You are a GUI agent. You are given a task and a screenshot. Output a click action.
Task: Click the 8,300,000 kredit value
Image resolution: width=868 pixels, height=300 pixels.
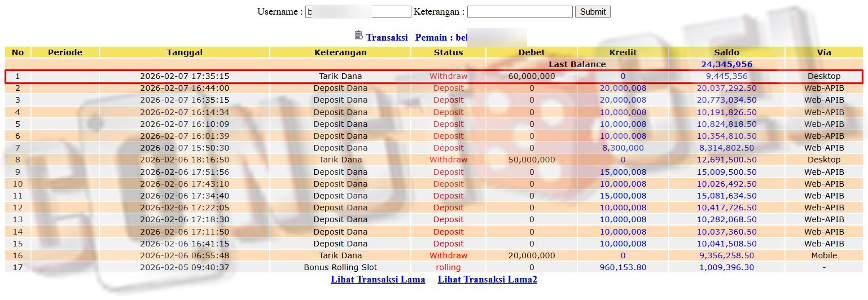click(623, 148)
